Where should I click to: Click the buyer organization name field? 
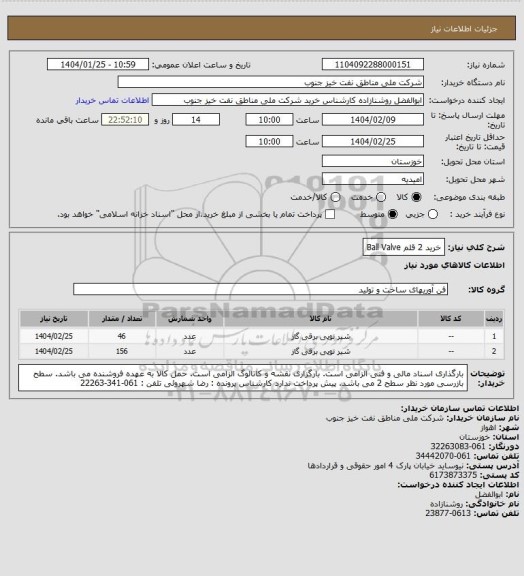[x=270, y=82]
